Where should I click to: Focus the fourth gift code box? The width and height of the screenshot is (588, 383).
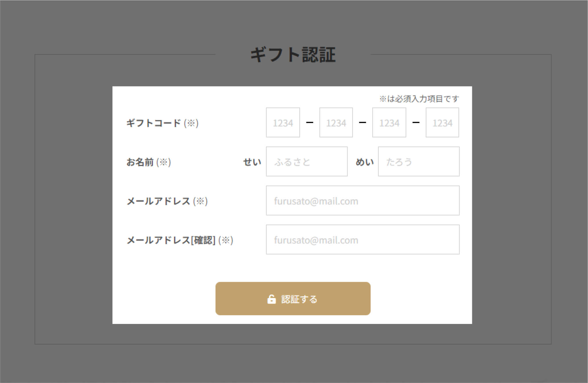(x=442, y=123)
